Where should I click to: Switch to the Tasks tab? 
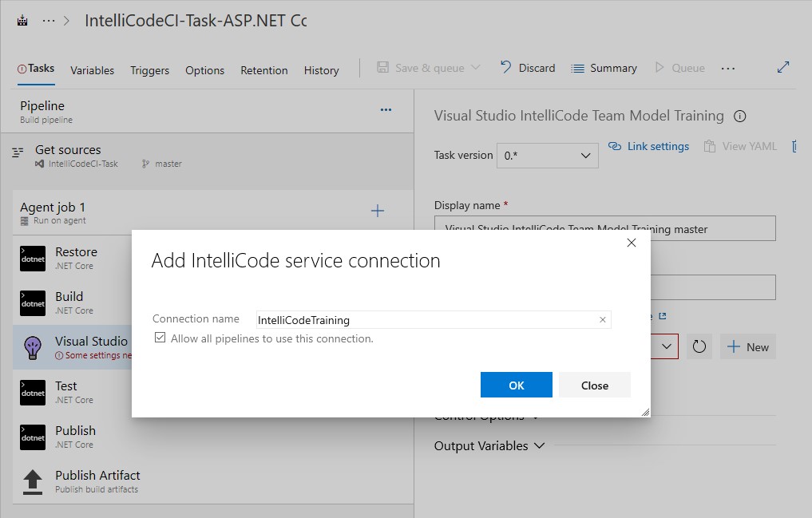click(x=36, y=69)
